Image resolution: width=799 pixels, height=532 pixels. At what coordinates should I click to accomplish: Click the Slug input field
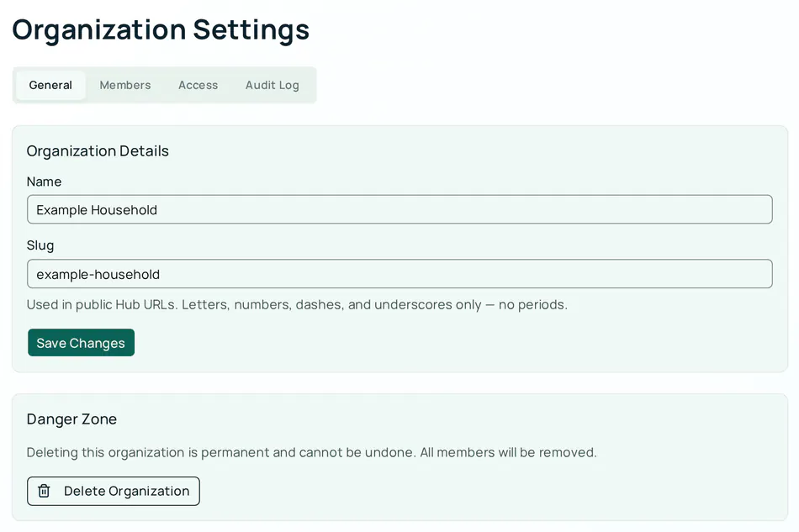(x=399, y=274)
